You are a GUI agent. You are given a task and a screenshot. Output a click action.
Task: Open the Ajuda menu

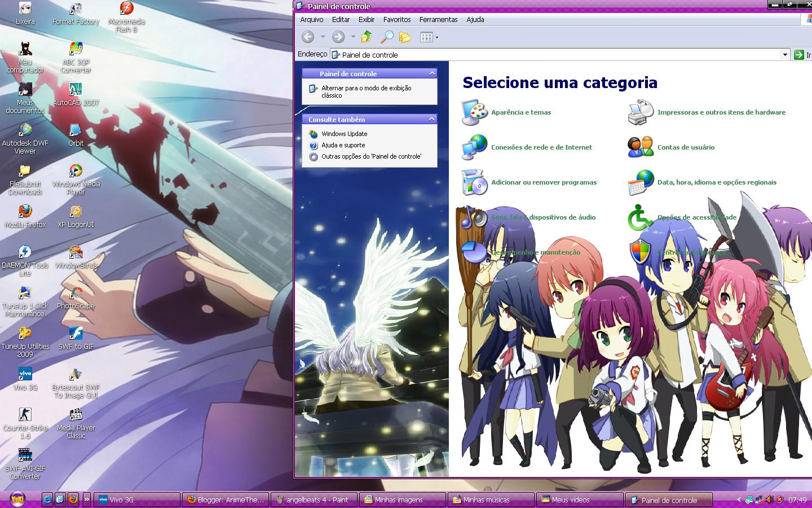pyautogui.click(x=475, y=19)
